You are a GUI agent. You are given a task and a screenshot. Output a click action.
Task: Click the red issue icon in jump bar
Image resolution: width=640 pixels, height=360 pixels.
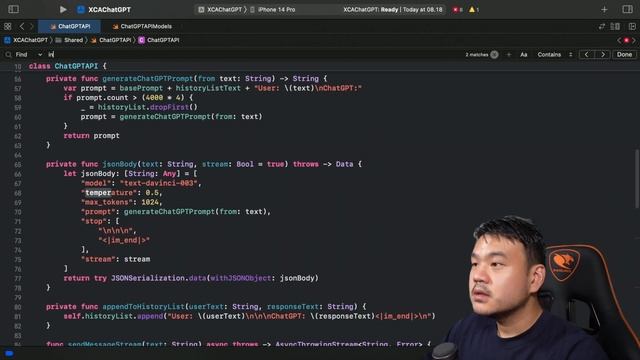(x=627, y=40)
